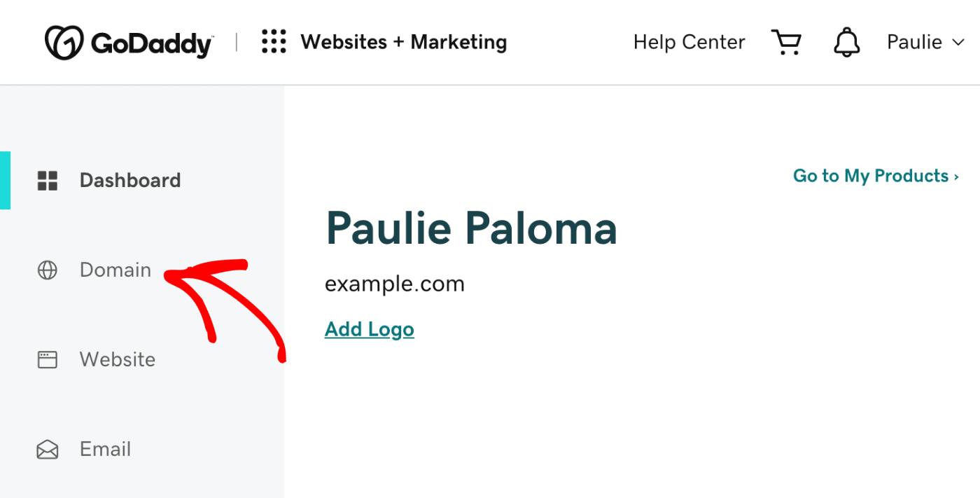Viewport: 980px width, 498px height.
Task: Open the Website section
Action: (117, 359)
